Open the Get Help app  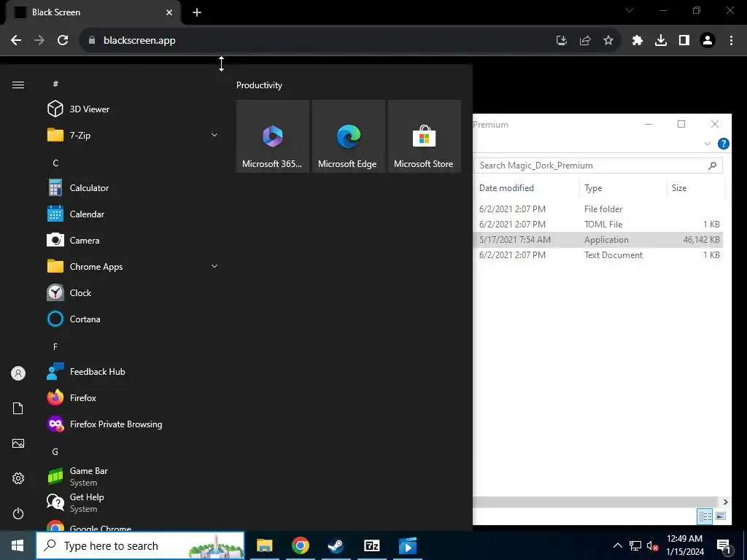(133, 502)
